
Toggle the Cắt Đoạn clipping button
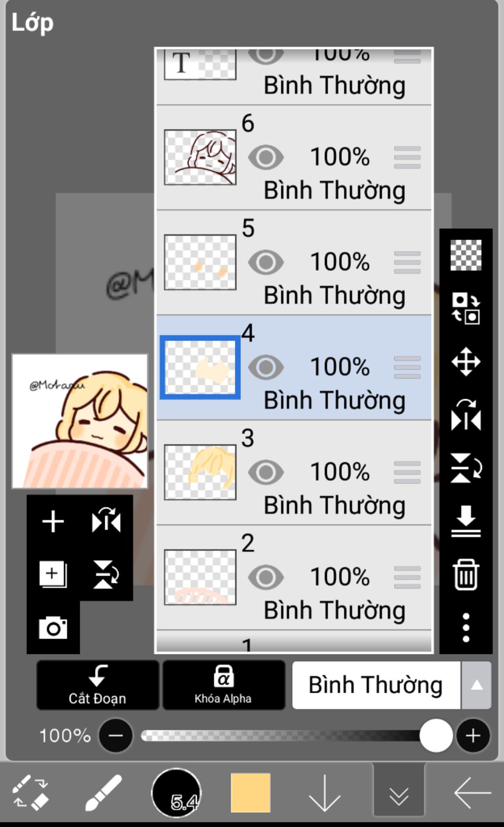(97, 685)
